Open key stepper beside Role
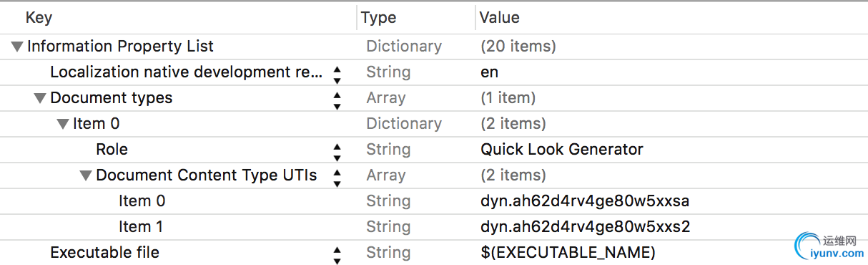This screenshot has width=868, height=265. [x=337, y=150]
